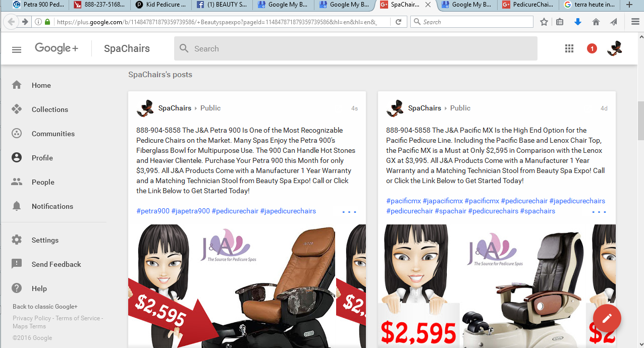
Task: Click the red notifications counter badge
Action: click(592, 48)
